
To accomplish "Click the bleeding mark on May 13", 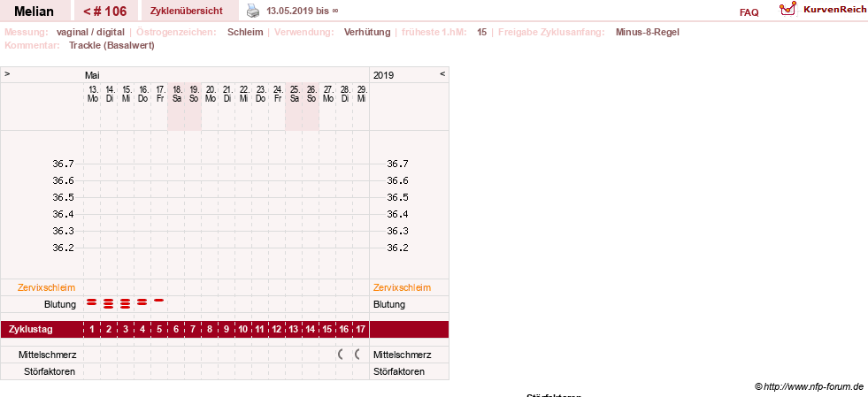I will coord(92,302).
